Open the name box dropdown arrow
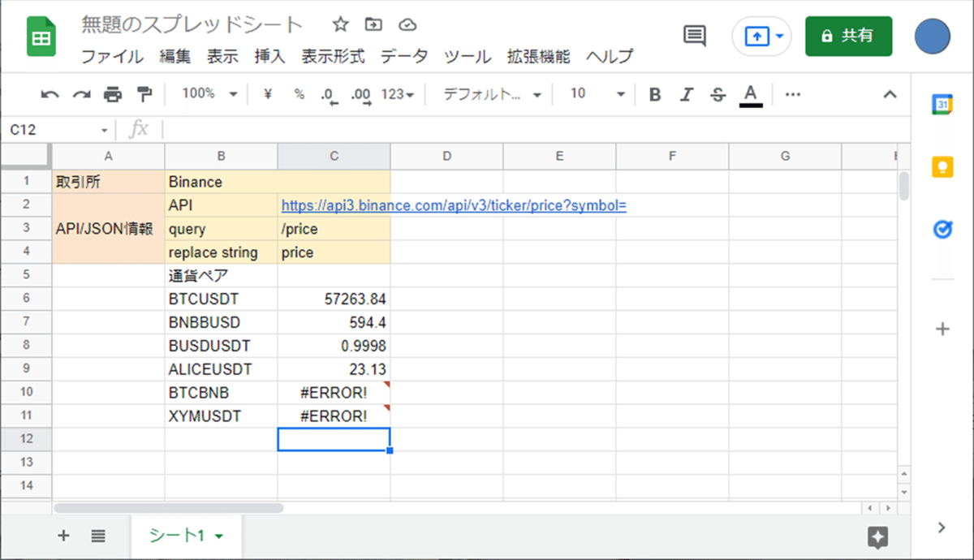Image resolution: width=974 pixels, height=560 pixels. (104, 130)
